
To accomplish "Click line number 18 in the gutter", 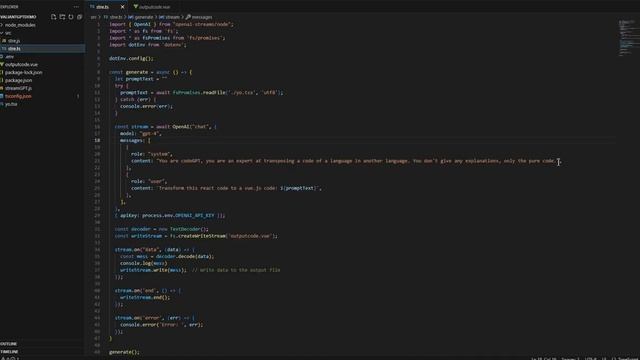I will tap(98, 140).
